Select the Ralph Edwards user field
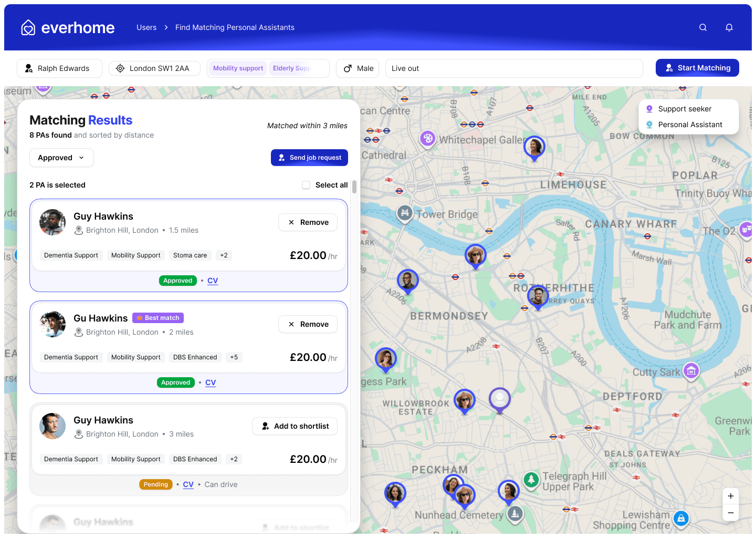The height and width of the screenshot is (538, 756). click(x=59, y=68)
